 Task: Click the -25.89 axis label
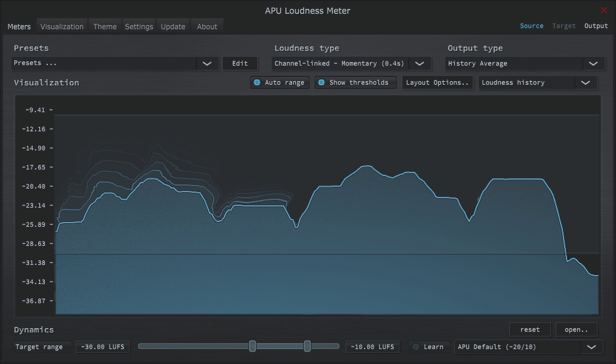[33, 224]
